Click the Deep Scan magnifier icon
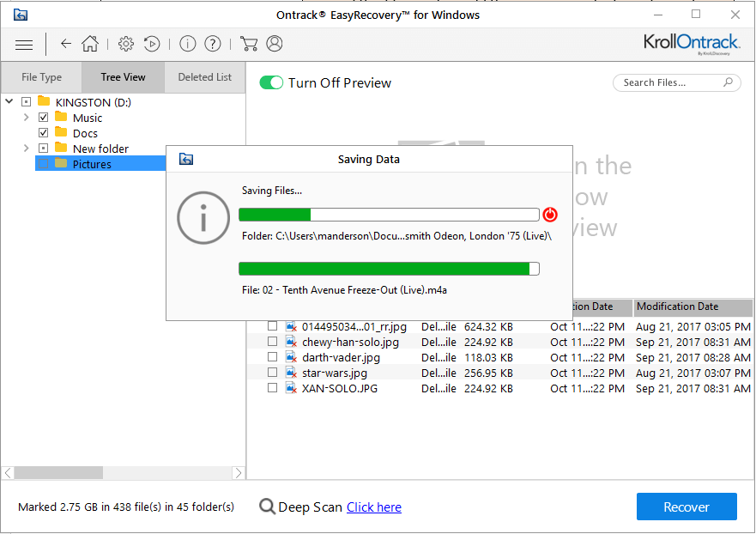Viewport: 756px width, 534px height. 267,507
